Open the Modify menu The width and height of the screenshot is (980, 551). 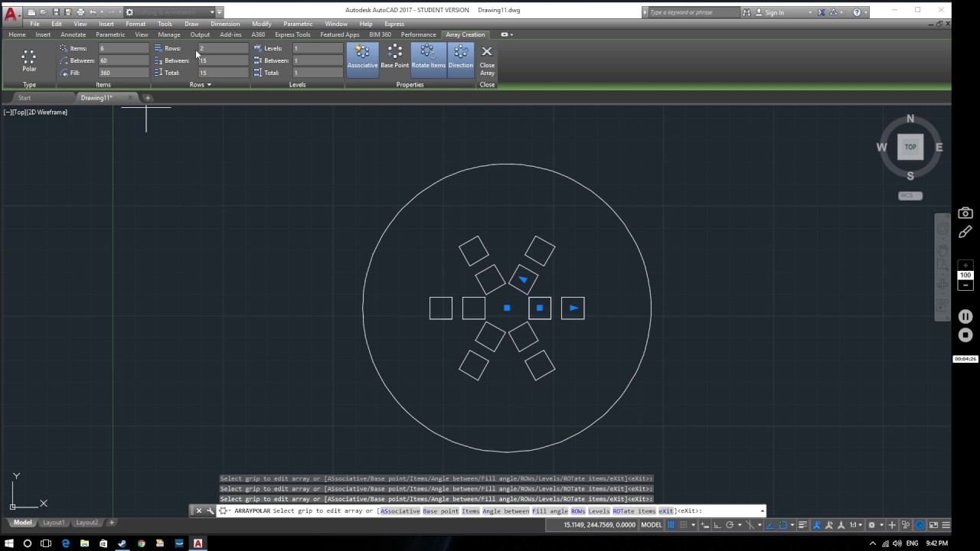262,24
